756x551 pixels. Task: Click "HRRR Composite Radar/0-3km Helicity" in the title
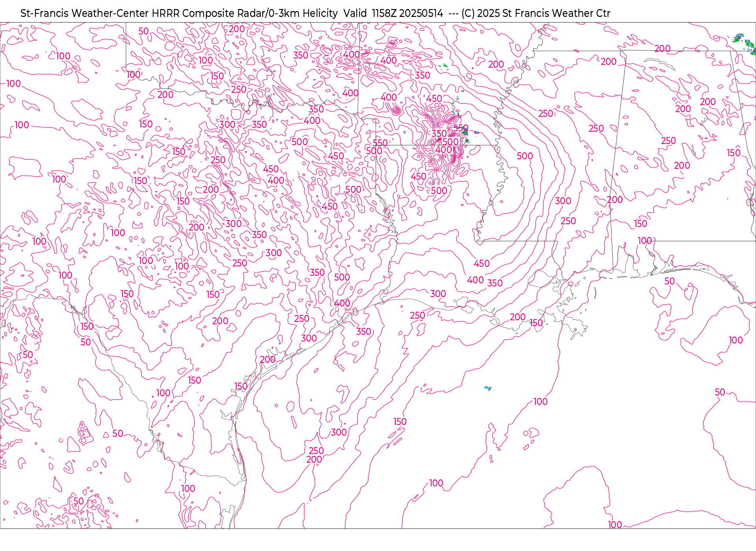click(x=245, y=13)
